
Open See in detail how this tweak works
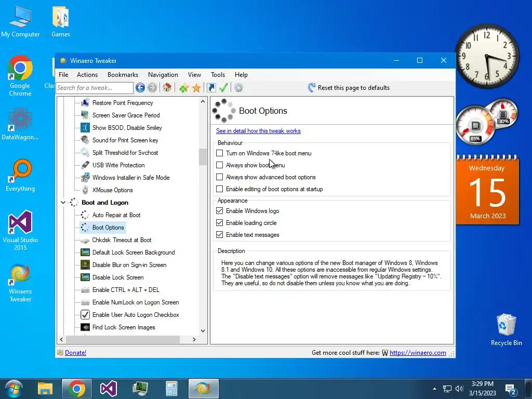pyautogui.click(x=258, y=131)
